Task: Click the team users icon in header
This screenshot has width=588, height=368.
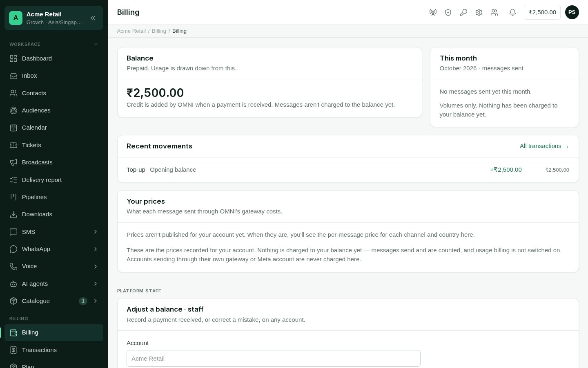Action: tap(494, 12)
